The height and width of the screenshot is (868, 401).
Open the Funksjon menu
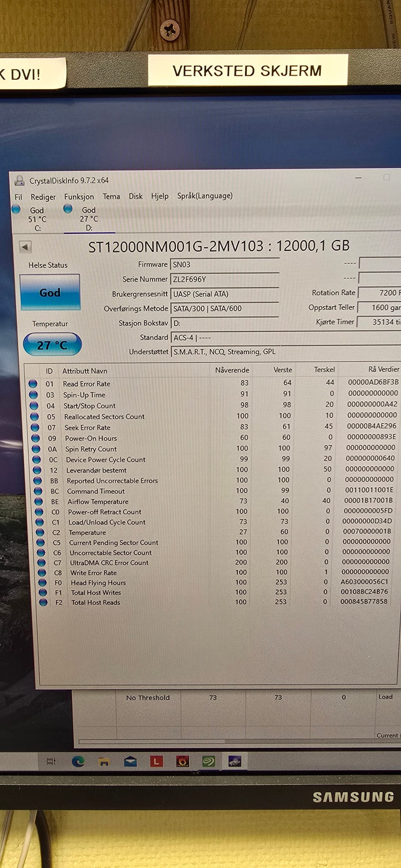(x=79, y=197)
